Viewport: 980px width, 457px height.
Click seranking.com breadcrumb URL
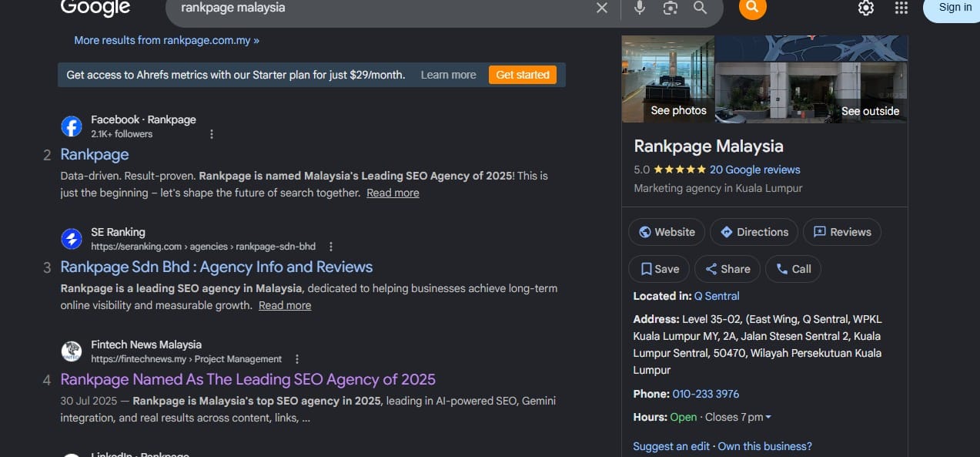click(203, 247)
